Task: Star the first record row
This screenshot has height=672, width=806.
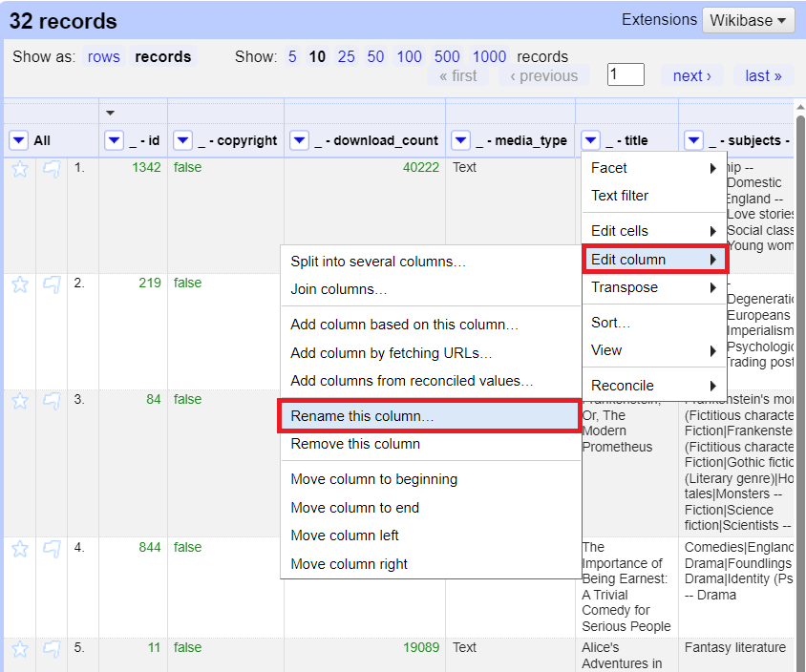Action: [19, 167]
